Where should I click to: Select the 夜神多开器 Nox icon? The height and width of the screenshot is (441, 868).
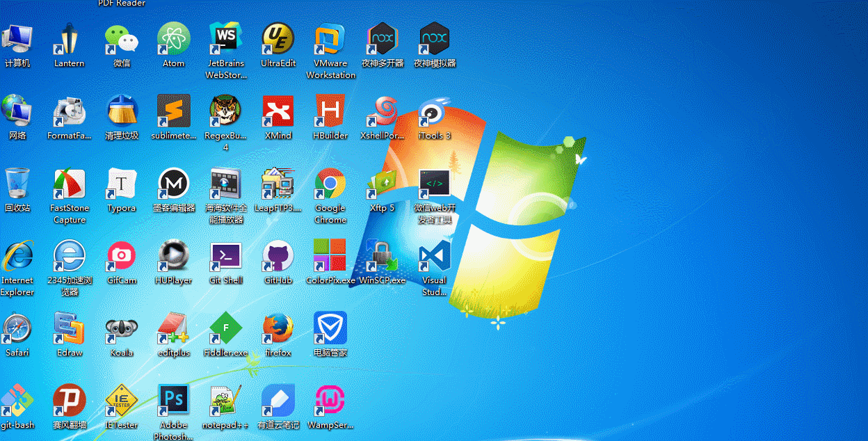coord(383,39)
